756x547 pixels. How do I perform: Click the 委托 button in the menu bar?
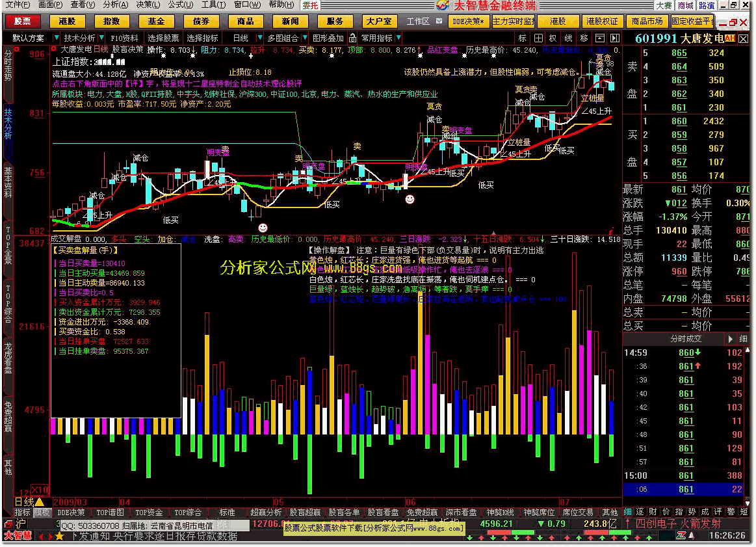311,6
